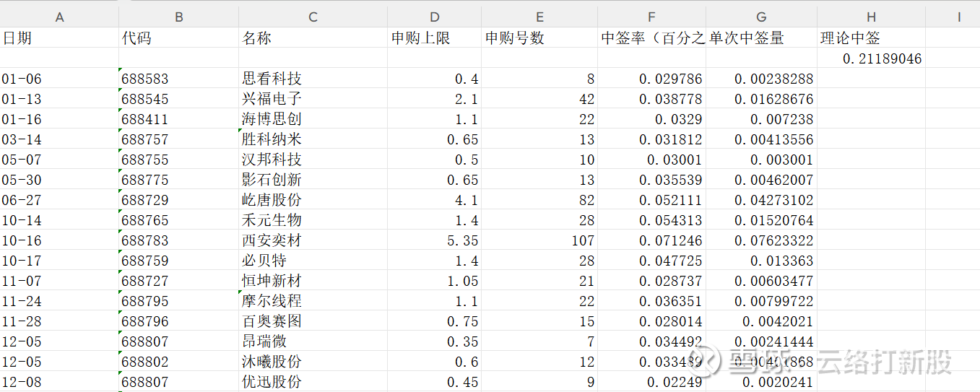Click the "理论中签" header cell

(850, 38)
